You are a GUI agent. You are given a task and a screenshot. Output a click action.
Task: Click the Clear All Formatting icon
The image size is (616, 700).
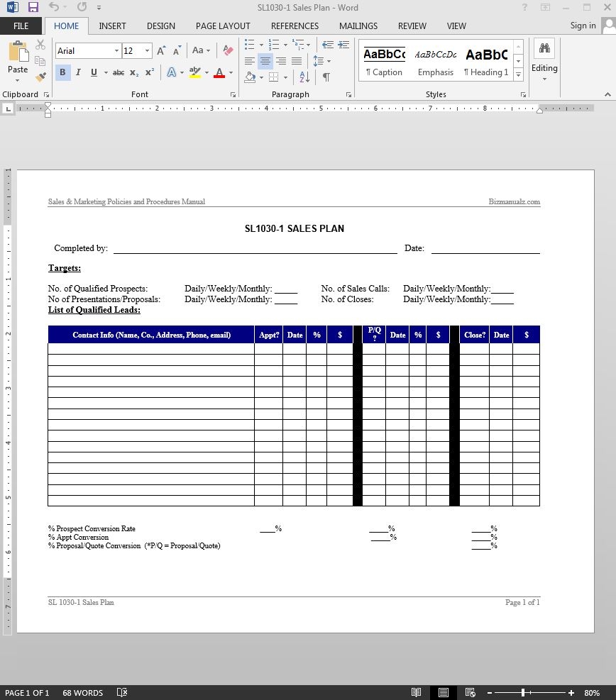228,50
